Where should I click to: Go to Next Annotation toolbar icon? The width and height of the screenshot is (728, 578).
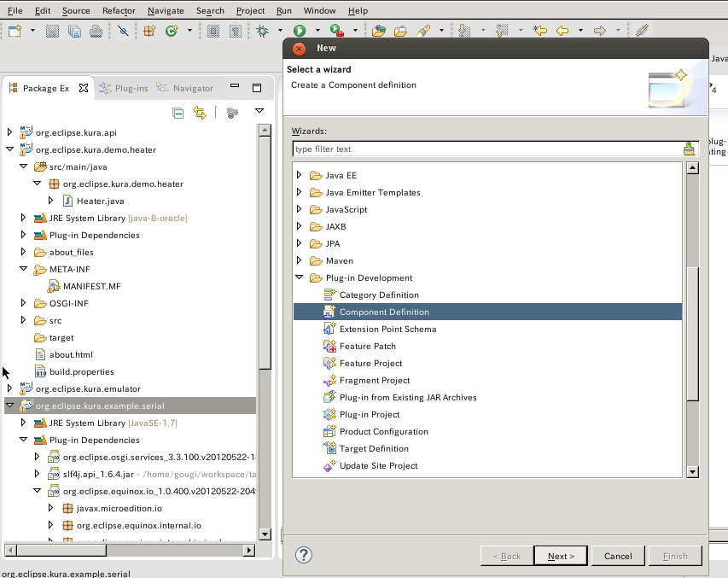(x=464, y=31)
